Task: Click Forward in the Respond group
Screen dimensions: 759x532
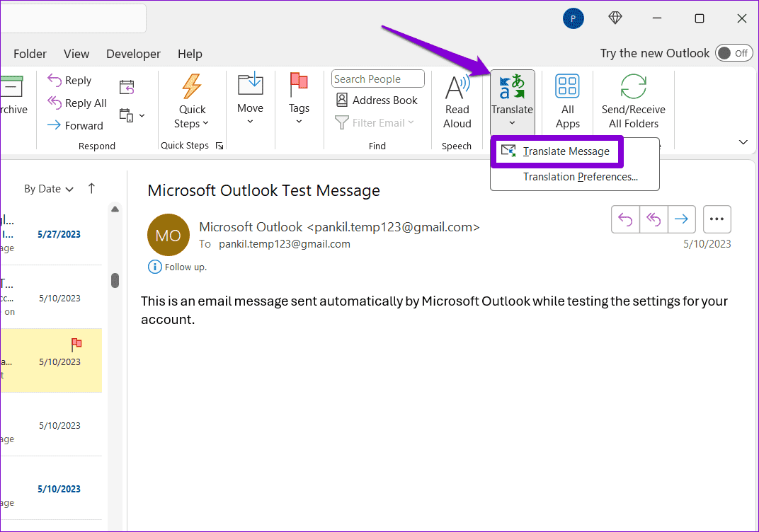Action: pos(75,126)
